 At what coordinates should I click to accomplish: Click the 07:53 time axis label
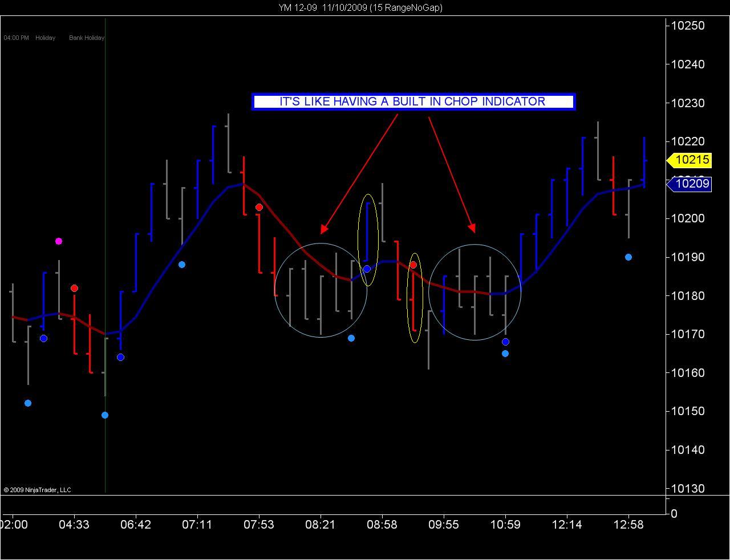coord(259,525)
